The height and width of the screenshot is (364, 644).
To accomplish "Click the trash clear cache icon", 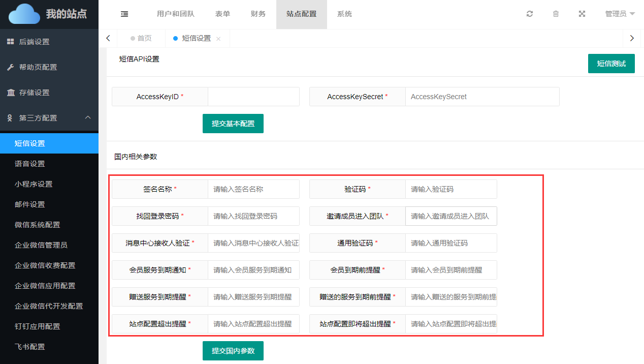I will (556, 14).
